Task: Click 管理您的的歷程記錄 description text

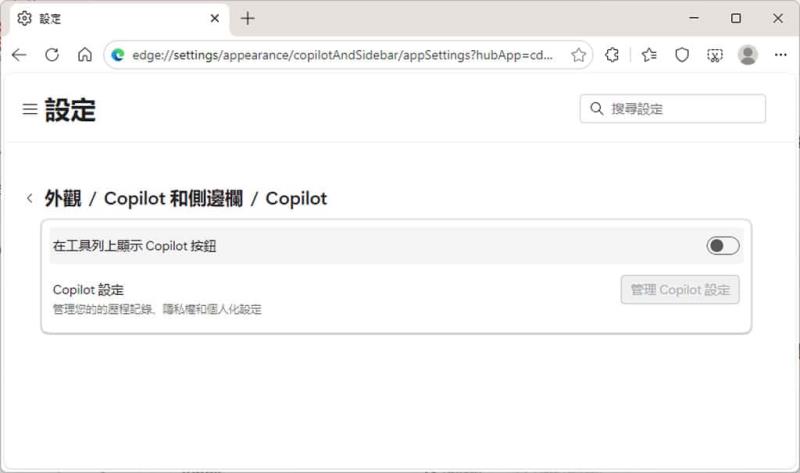Action: (157, 309)
